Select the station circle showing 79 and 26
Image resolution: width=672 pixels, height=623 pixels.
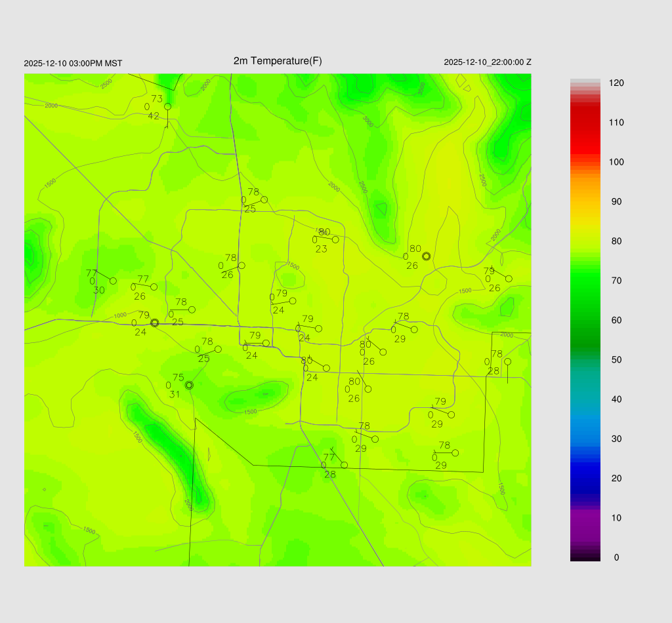pyautogui.click(x=509, y=279)
